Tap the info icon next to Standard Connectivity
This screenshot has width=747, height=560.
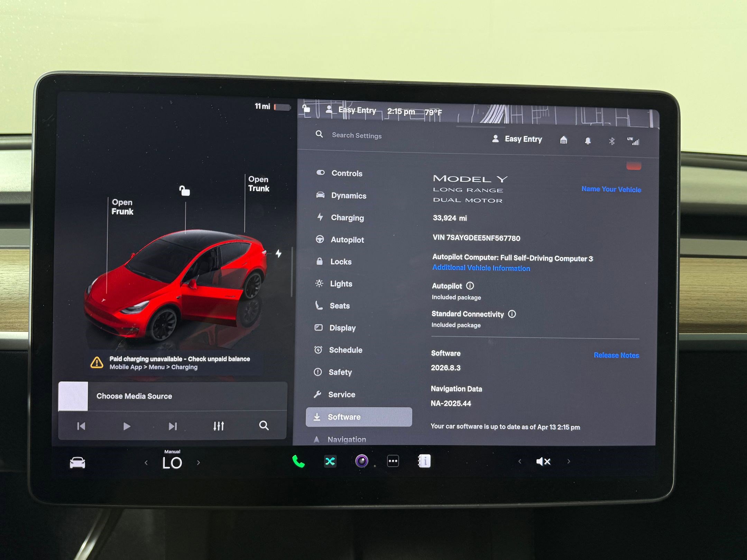(512, 314)
